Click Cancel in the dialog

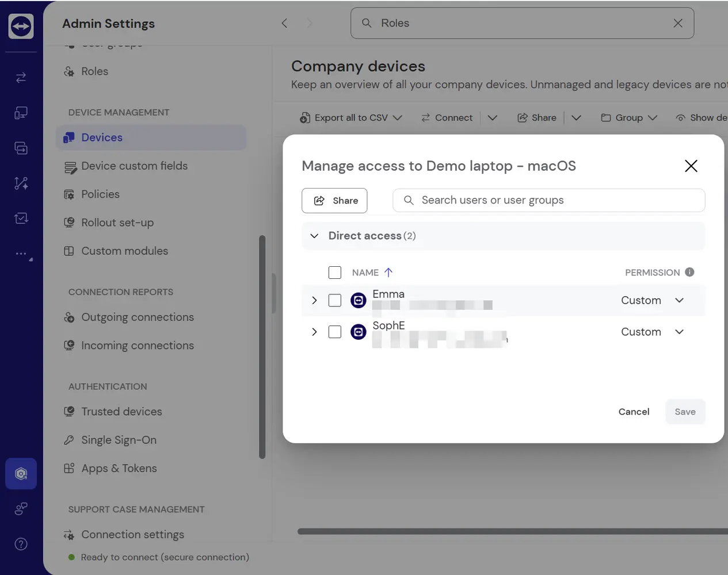pyautogui.click(x=634, y=412)
